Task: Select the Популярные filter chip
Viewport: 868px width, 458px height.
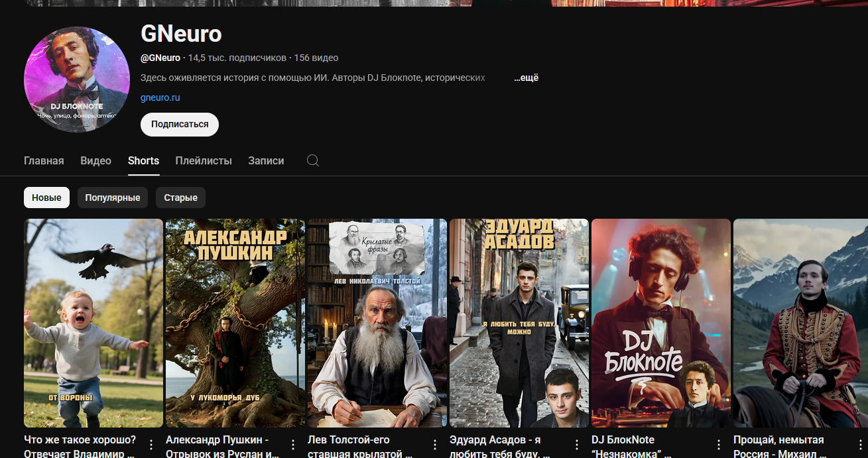Action: 113,198
